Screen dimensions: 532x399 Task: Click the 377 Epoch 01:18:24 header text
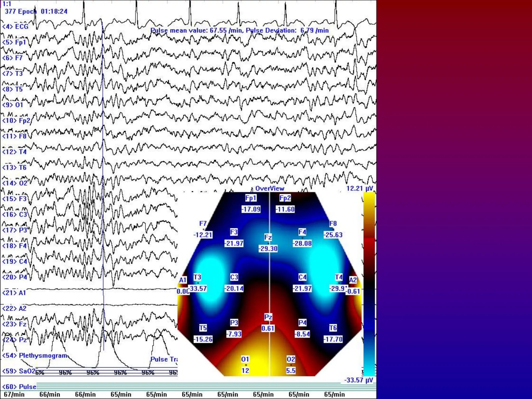pyautogui.click(x=36, y=11)
